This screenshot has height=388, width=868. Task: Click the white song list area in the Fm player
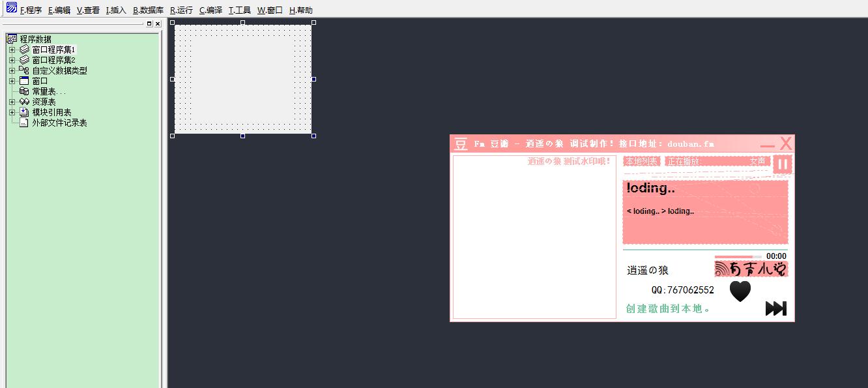[x=534, y=237]
